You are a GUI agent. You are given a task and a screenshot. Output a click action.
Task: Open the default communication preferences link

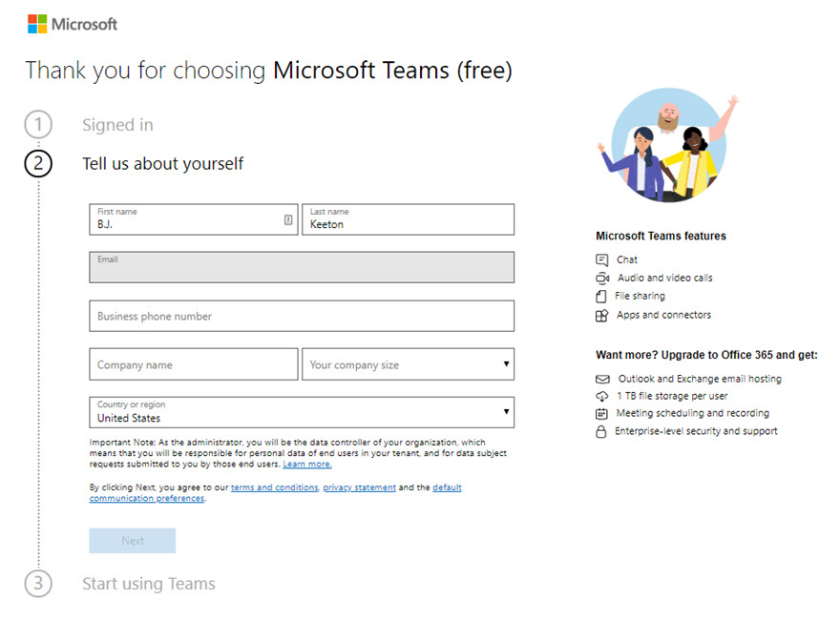click(x=448, y=487)
